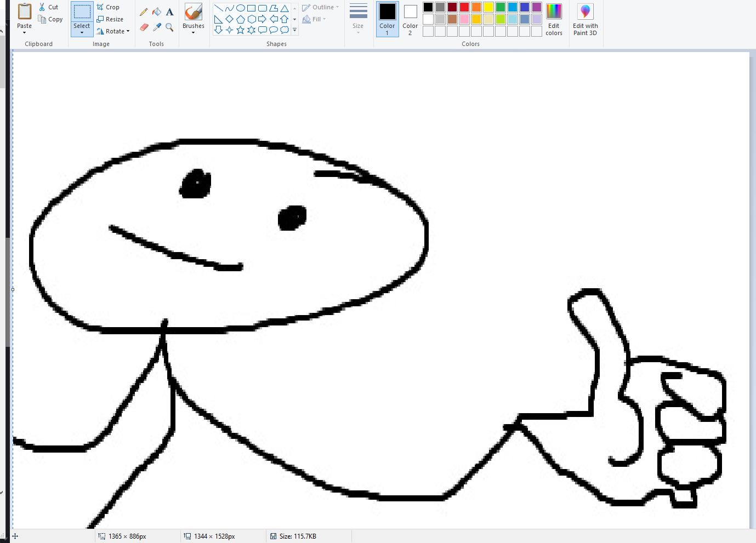Choose the orange palette swatch
Viewport: 756px width, 543px height.
click(x=476, y=7)
